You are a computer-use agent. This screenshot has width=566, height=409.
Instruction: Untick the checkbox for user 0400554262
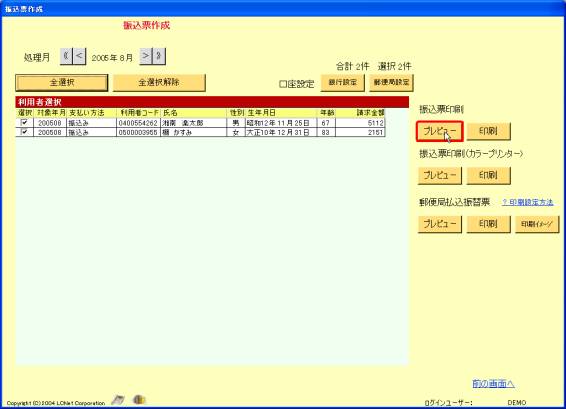pos(24,123)
